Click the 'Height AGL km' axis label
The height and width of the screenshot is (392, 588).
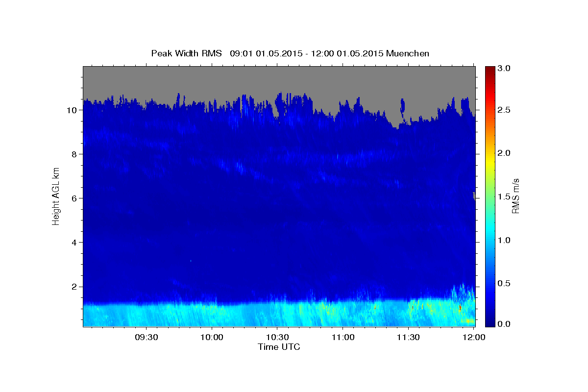[56, 196]
